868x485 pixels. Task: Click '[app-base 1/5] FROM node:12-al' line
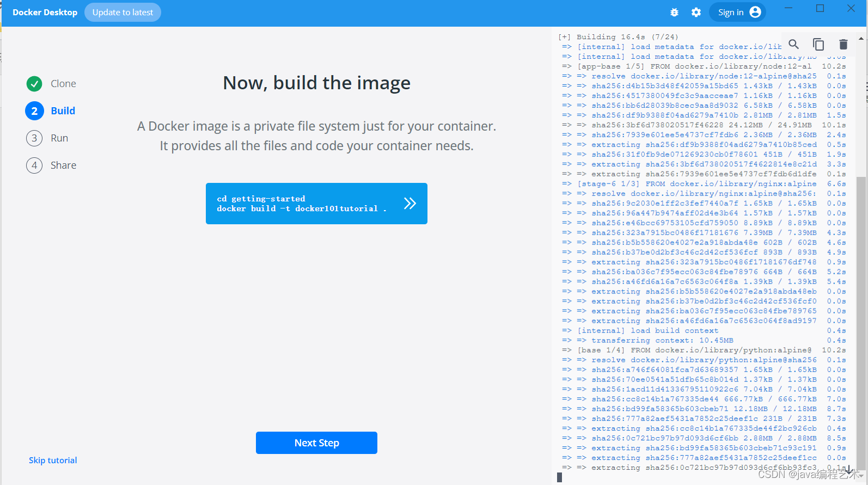[694, 66]
